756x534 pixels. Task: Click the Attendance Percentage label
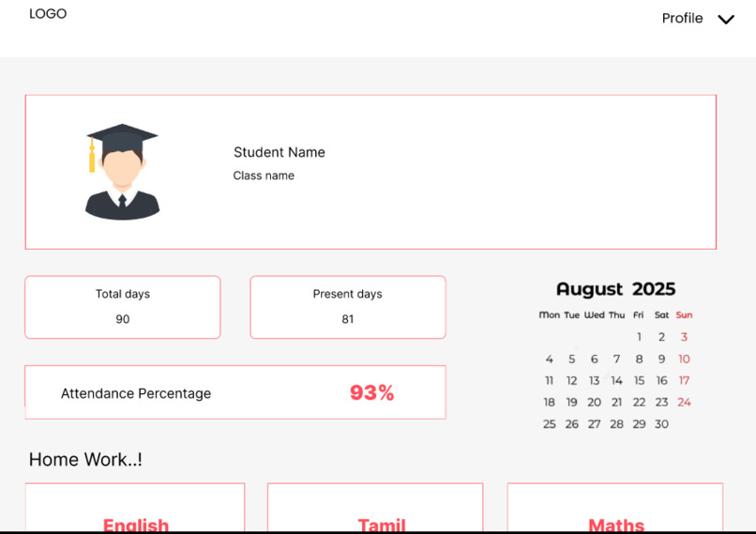[x=136, y=393]
